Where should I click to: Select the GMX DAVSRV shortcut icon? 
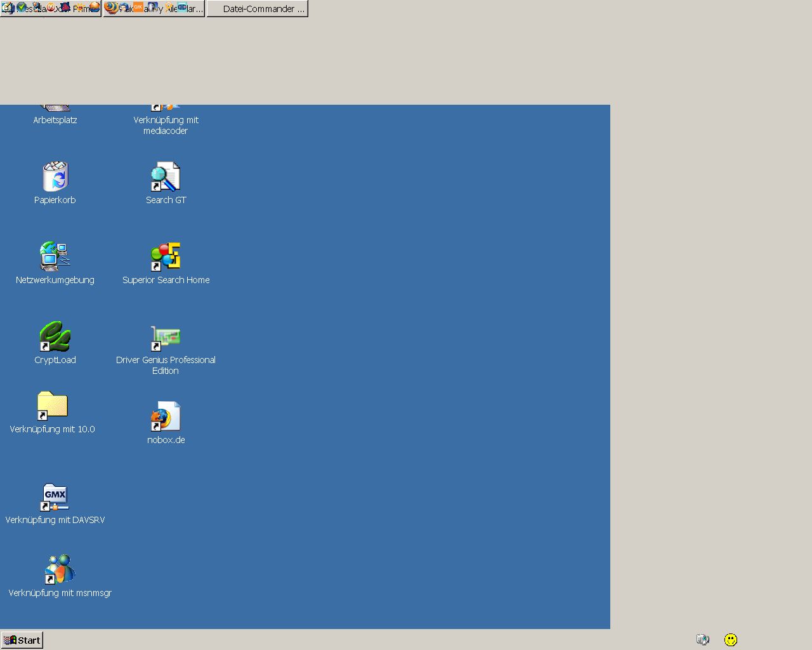(x=55, y=498)
